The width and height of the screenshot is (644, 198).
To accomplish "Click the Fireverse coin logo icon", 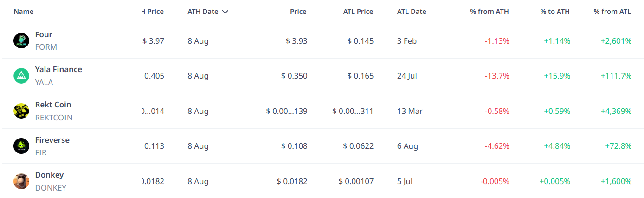I will point(21,146).
